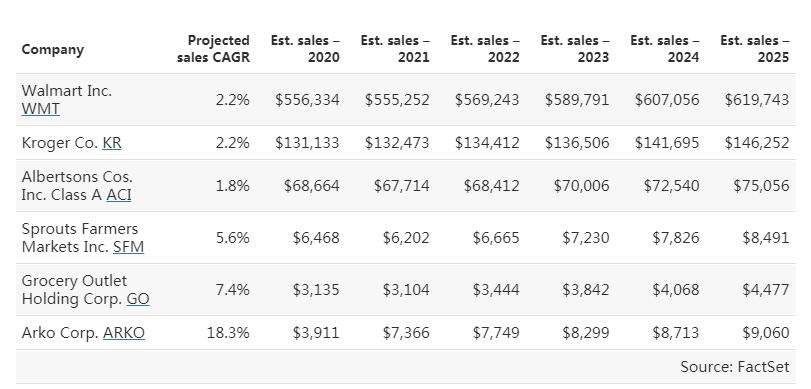The height and width of the screenshot is (389, 811).
Task: Select Grocery Outlet 7.4% CAGR cell
Action: 232,290
